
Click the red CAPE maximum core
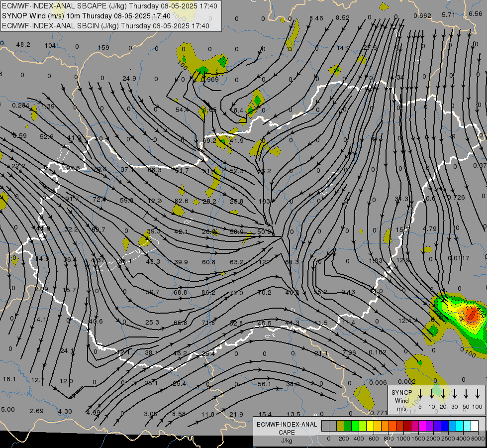472,314
